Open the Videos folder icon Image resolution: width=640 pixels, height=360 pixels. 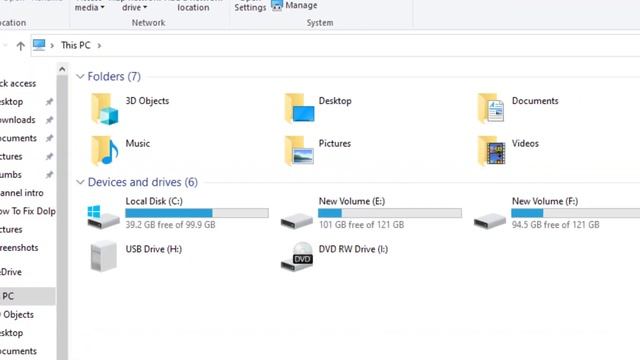pos(492,151)
